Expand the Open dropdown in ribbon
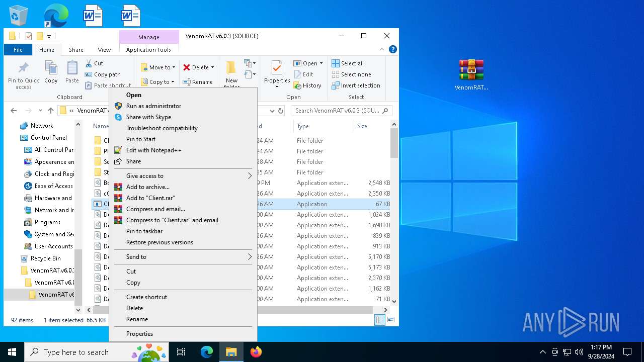This screenshot has width=644, height=362. pyautogui.click(x=321, y=63)
